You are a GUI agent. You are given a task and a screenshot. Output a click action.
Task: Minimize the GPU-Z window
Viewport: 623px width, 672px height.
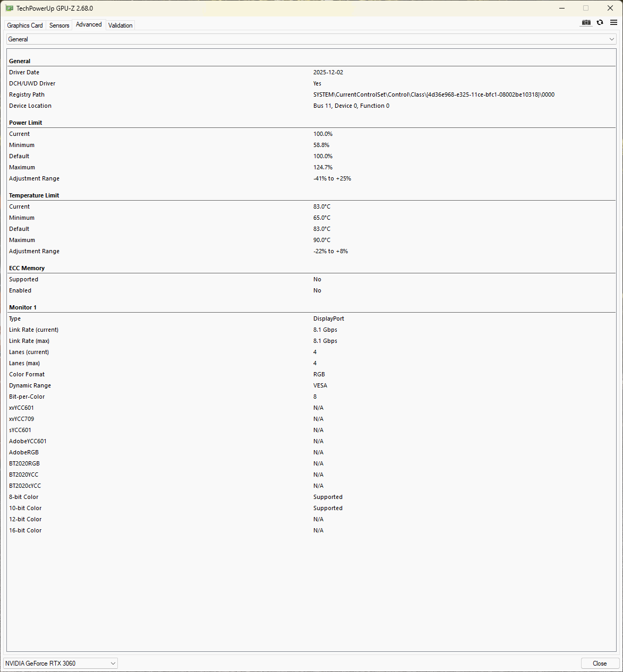[562, 8]
